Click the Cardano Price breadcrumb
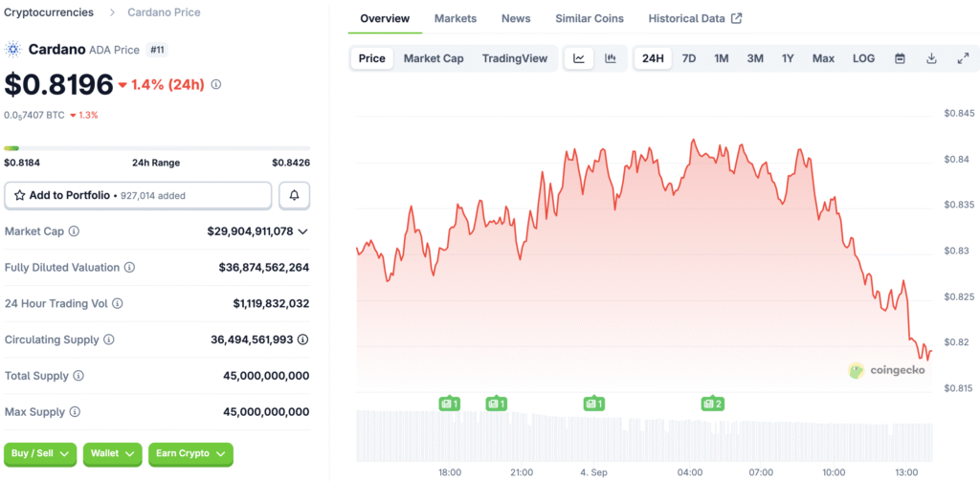Screen dimensions: 980x481 click(x=164, y=12)
